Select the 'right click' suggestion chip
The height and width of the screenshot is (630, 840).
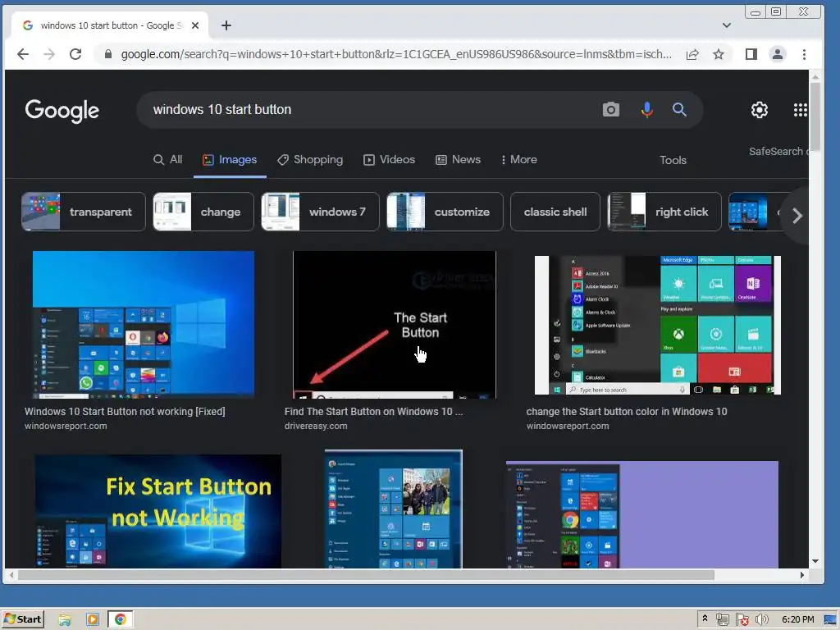click(x=664, y=212)
